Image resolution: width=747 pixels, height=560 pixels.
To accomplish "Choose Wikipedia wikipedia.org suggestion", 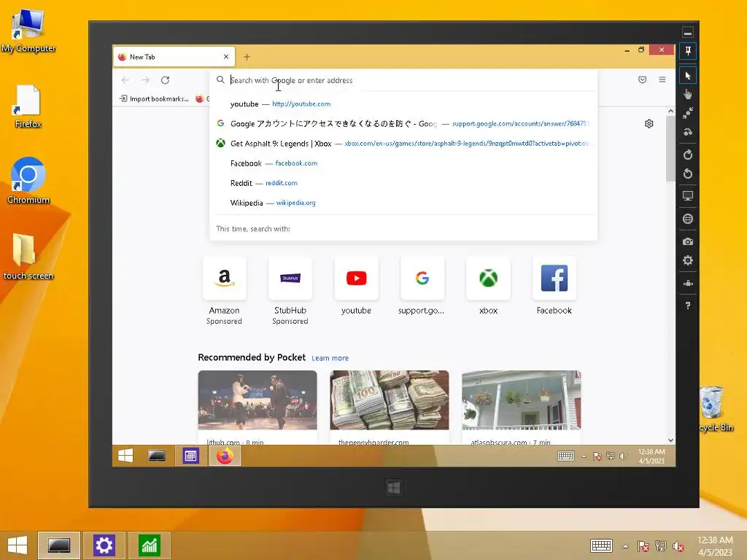I will coord(403,203).
